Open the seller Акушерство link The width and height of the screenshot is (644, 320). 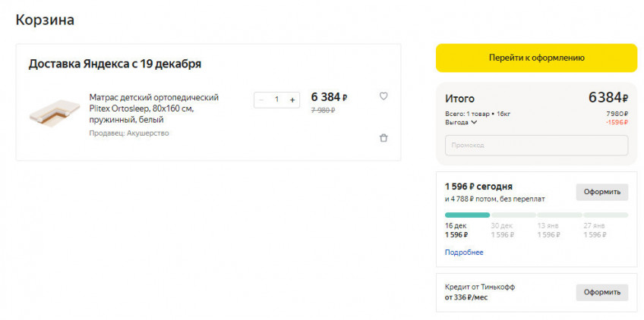pyautogui.click(x=129, y=133)
